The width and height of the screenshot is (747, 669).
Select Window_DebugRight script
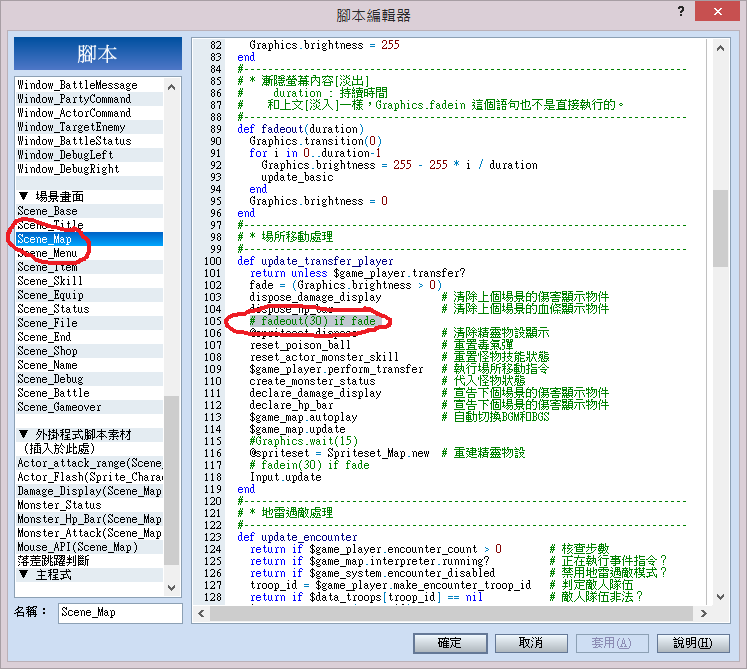90,169
